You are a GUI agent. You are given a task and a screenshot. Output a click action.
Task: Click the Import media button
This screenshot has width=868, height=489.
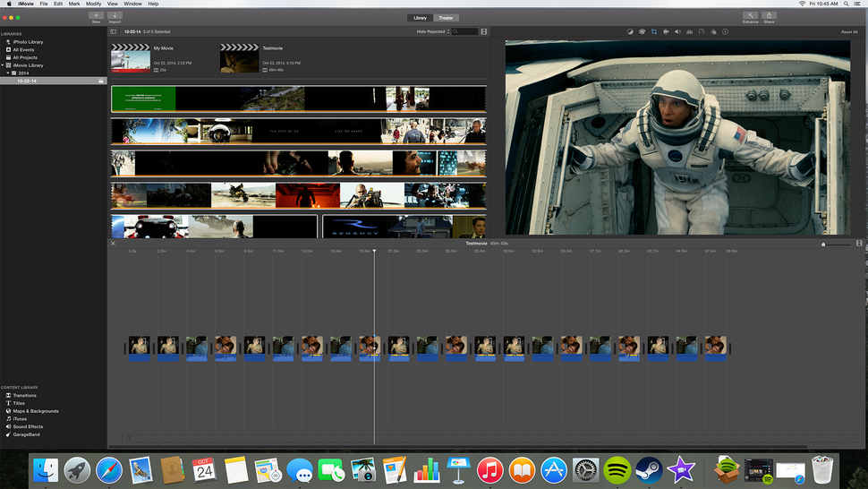point(115,15)
